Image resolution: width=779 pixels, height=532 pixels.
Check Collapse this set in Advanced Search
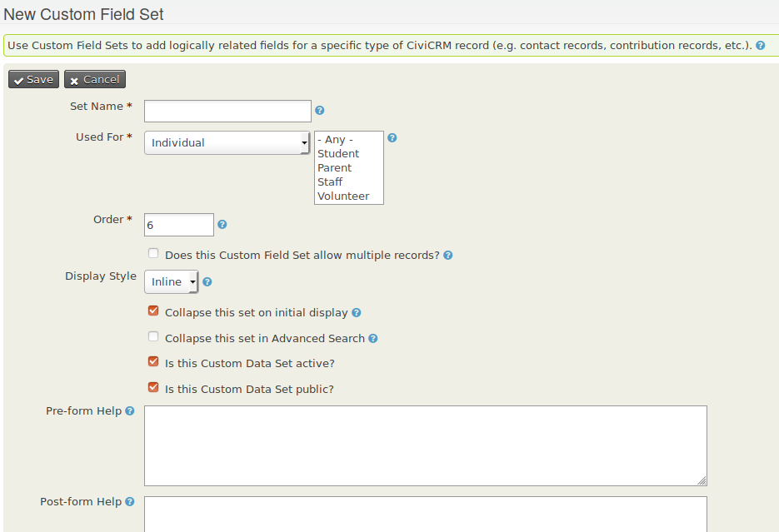point(153,337)
